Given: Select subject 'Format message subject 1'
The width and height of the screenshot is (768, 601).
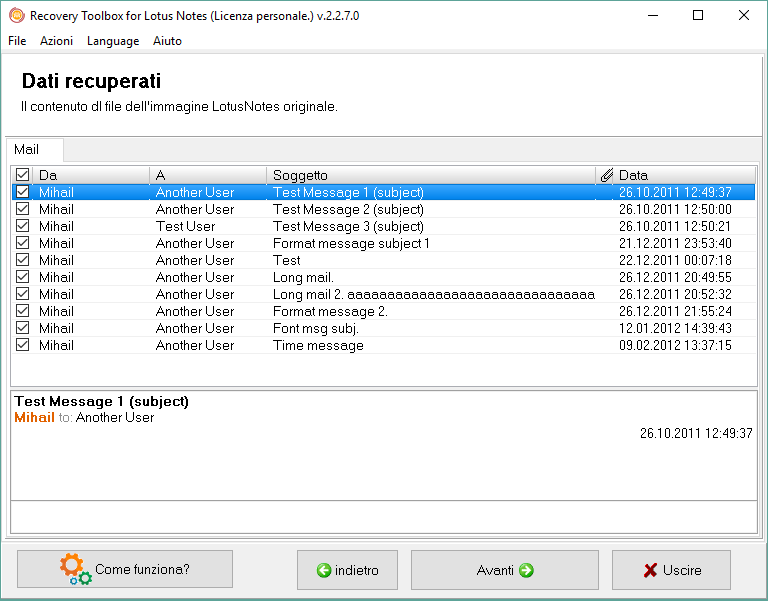Looking at the screenshot, I should click(x=351, y=243).
